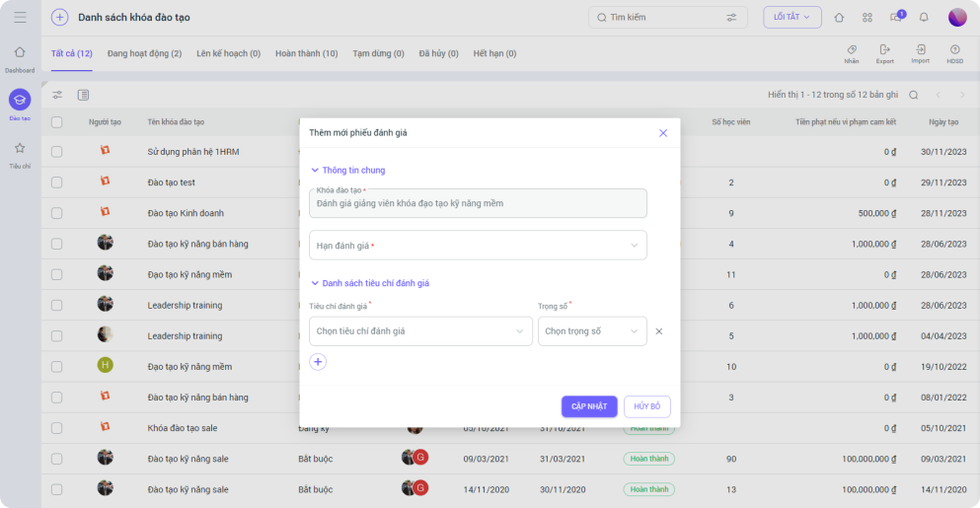Viewport: 980px width, 508px height.
Task: Click the HỦY BỎ button
Action: click(x=646, y=406)
